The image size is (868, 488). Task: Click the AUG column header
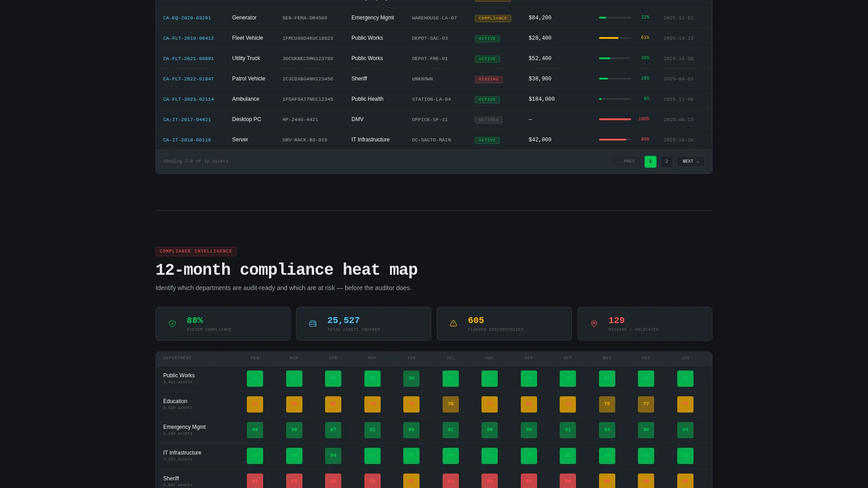[490, 358]
